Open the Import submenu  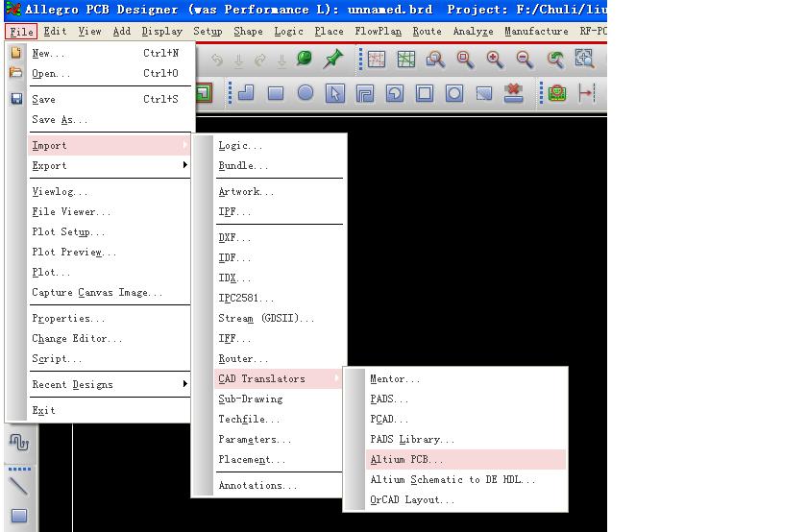110,145
